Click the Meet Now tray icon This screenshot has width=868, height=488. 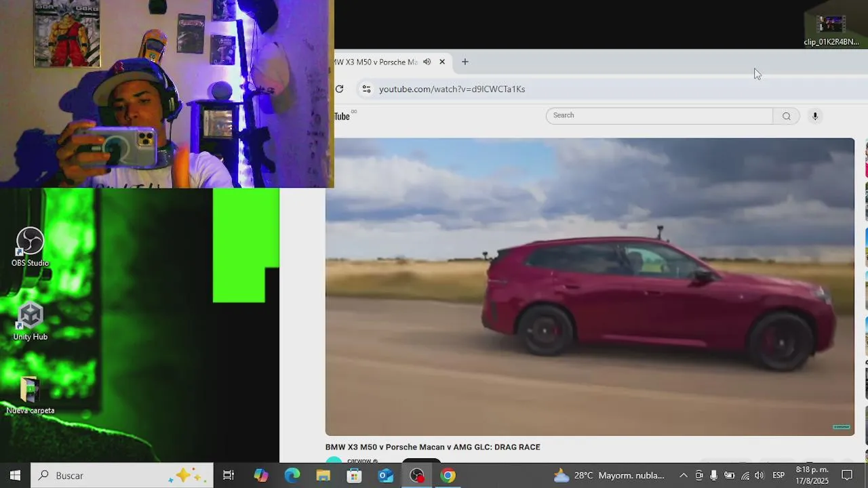(x=699, y=476)
